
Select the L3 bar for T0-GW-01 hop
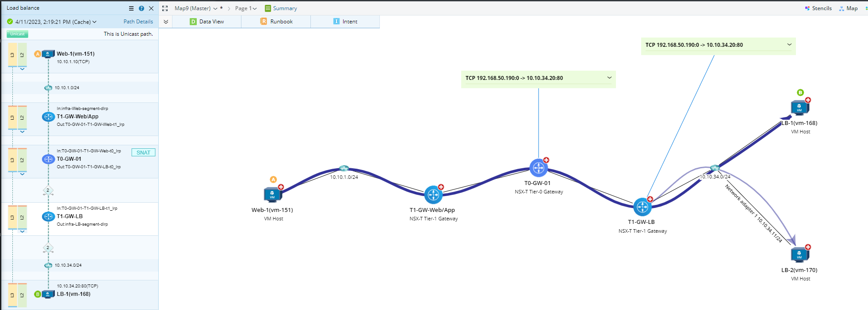[12, 160]
